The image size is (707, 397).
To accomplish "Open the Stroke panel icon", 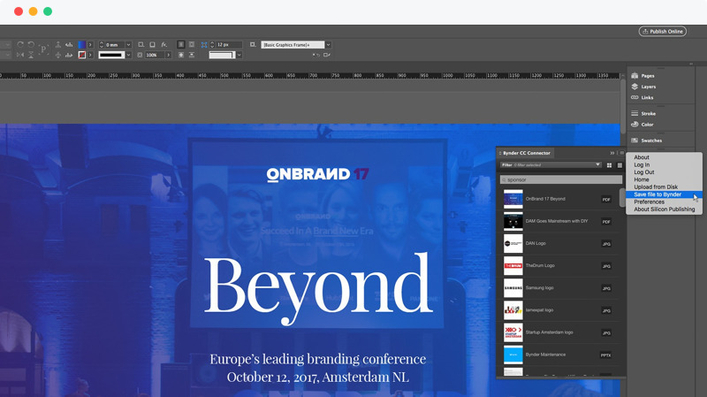I will (x=634, y=114).
